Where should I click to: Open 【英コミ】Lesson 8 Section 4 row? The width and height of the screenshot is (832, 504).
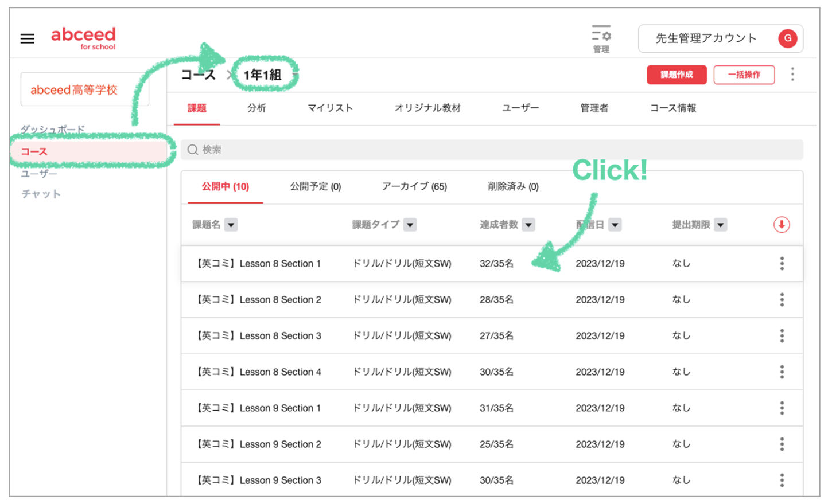point(492,372)
